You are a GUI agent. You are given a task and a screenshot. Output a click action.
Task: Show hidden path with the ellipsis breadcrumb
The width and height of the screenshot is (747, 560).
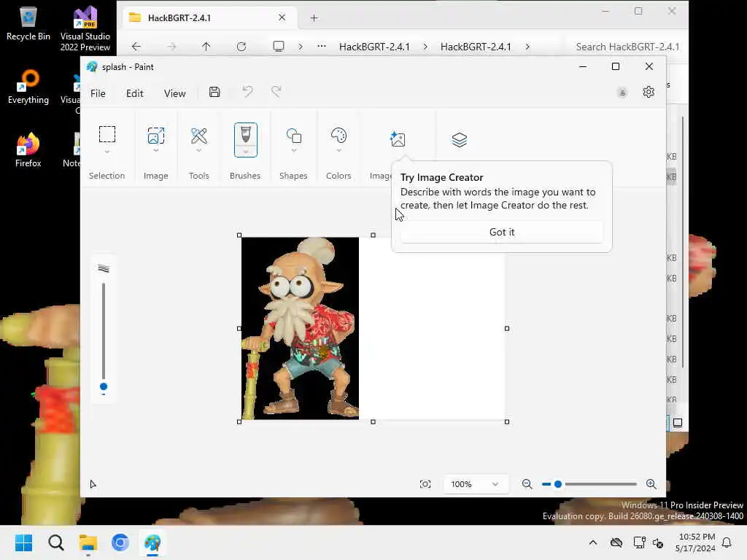coord(322,46)
